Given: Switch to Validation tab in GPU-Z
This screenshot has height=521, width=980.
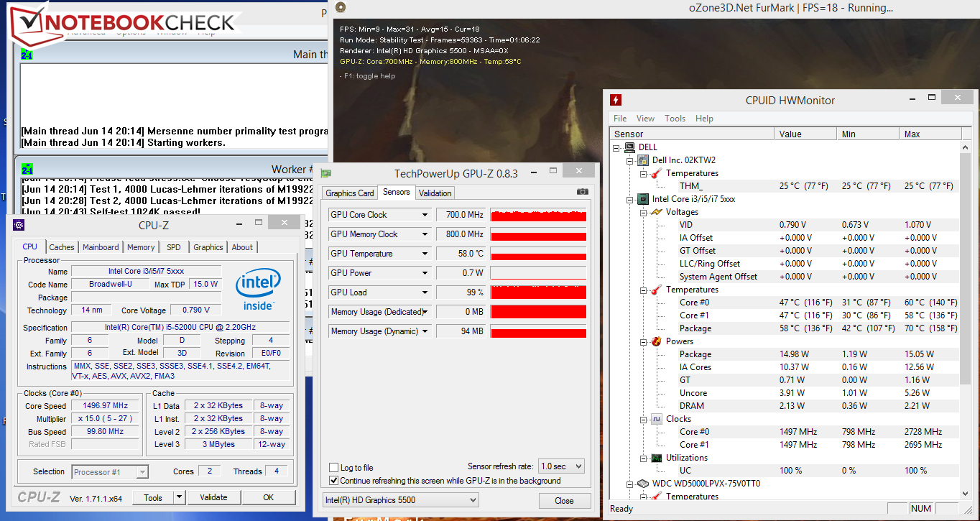Looking at the screenshot, I should [x=435, y=193].
